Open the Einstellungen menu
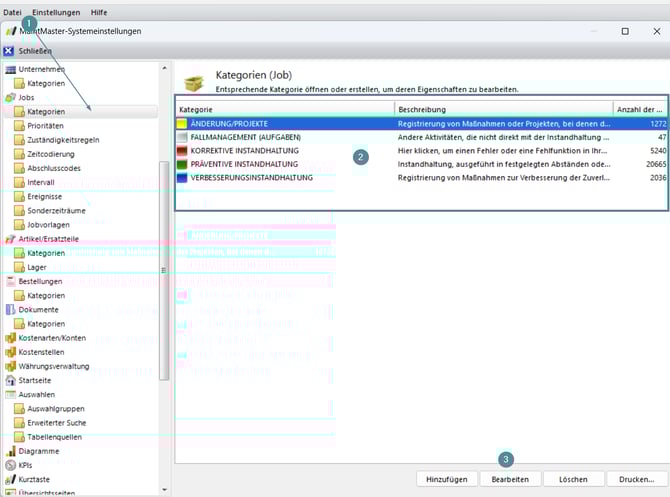Screen dimensions: 670x497 [55, 10]
